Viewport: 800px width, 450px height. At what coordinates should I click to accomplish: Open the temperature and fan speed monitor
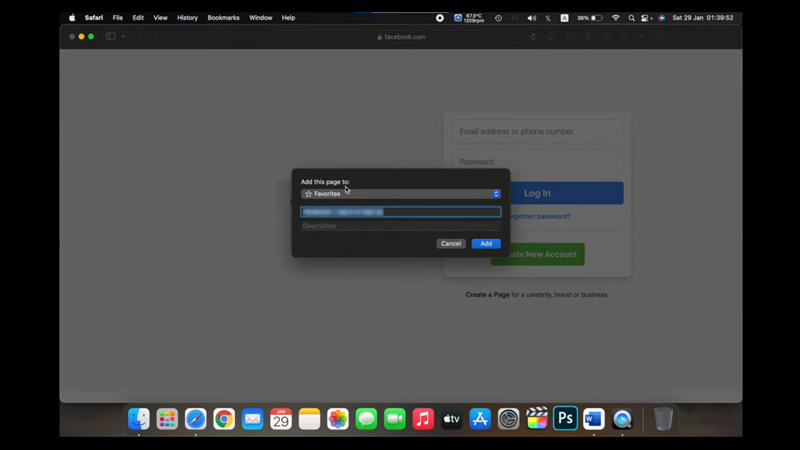pos(469,18)
